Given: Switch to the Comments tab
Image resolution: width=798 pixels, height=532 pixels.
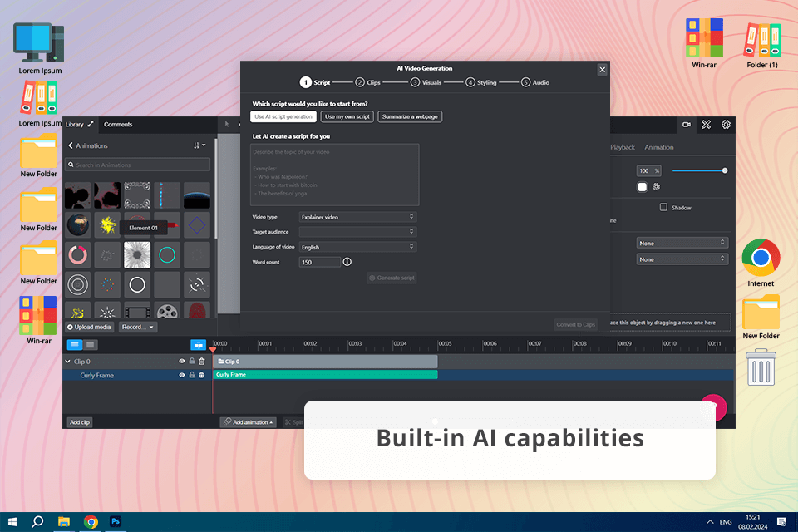Looking at the screenshot, I should click(118, 124).
